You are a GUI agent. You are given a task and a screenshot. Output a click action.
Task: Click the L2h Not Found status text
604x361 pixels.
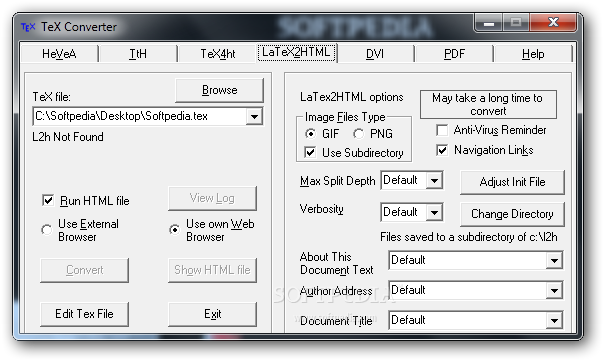click(68, 137)
